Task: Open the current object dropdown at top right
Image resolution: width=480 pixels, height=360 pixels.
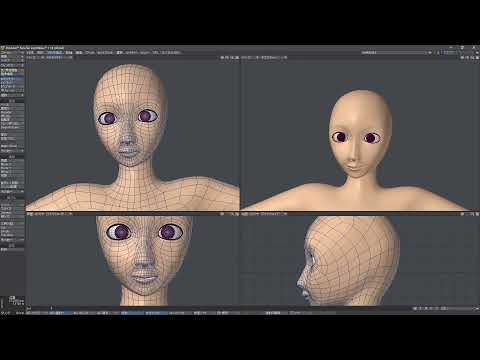Action: [396, 53]
